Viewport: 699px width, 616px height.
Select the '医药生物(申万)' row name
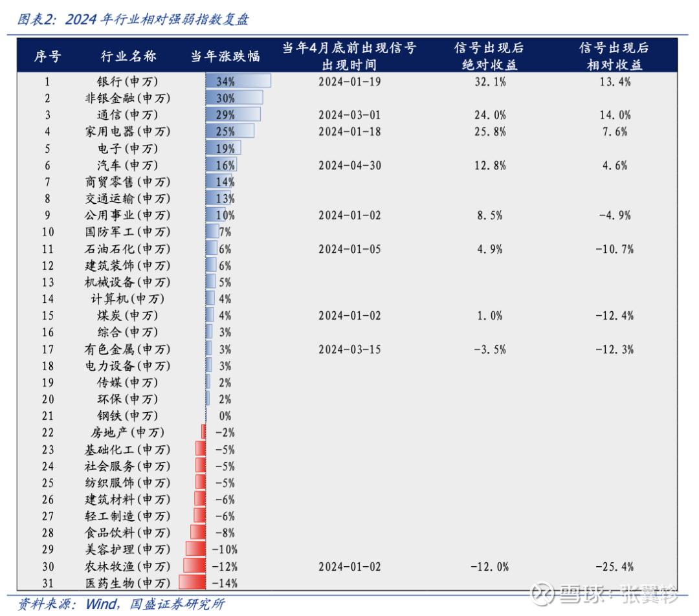click(x=128, y=583)
